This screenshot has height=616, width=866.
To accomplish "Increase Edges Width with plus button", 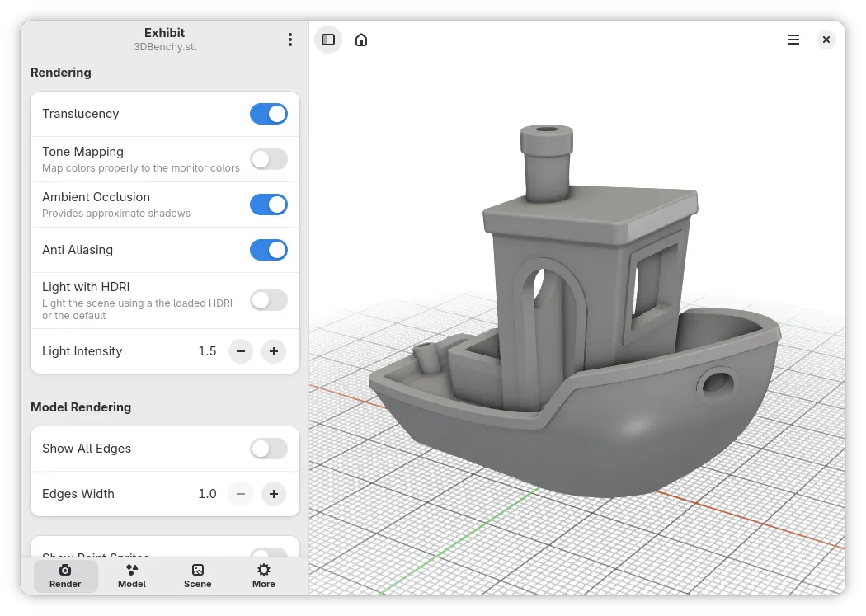I will coord(274,493).
